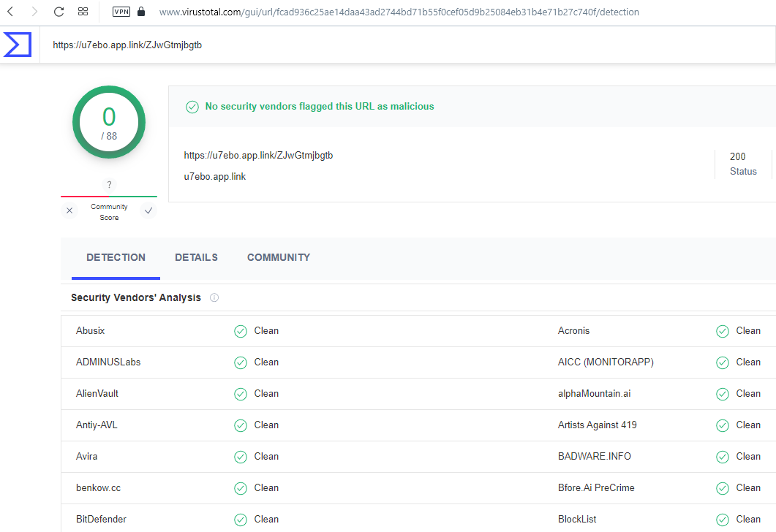The width and height of the screenshot is (776, 532).
Task: Click the Acronis vendor name
Action: 573,331
